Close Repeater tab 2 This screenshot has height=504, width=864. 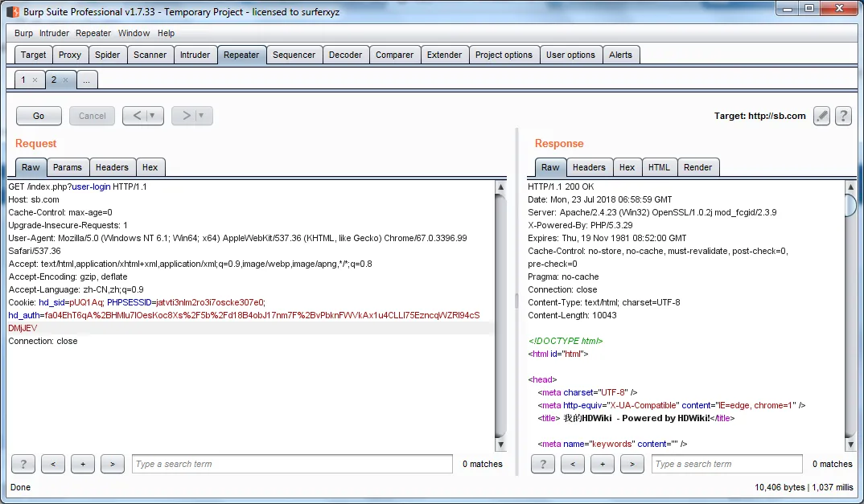66,80
